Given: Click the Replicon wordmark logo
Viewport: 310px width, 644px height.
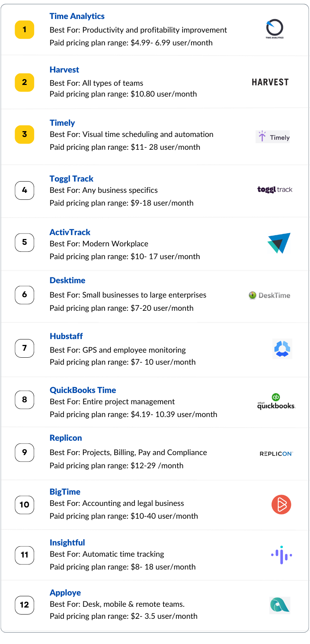Looking at the screenshot, I should [x=276, y=454].
